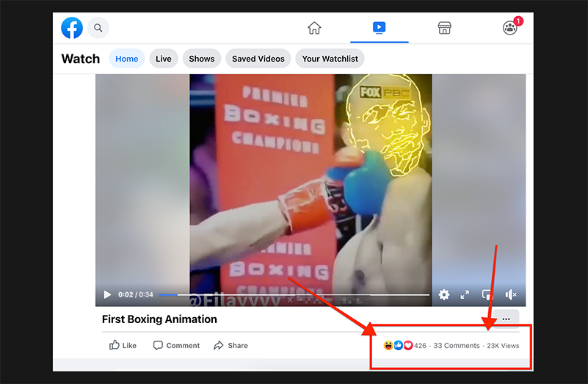Select the Your Watchlist tab
Viewport: 588px width, 384px height.
[330, 59]
